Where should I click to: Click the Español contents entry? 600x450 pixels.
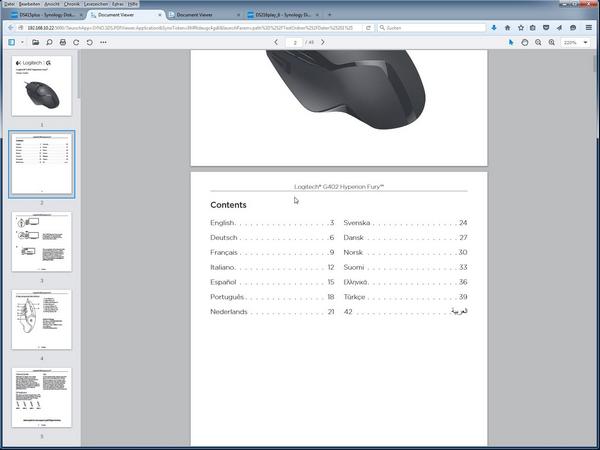pyautogui.click(x=272, y=282)
